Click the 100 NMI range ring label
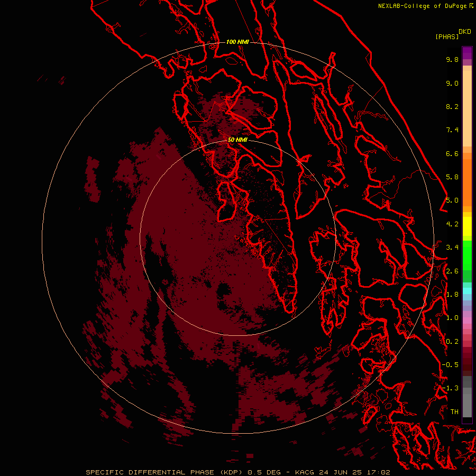Screen dimensions: 476x476 click(x=237, y=42)
